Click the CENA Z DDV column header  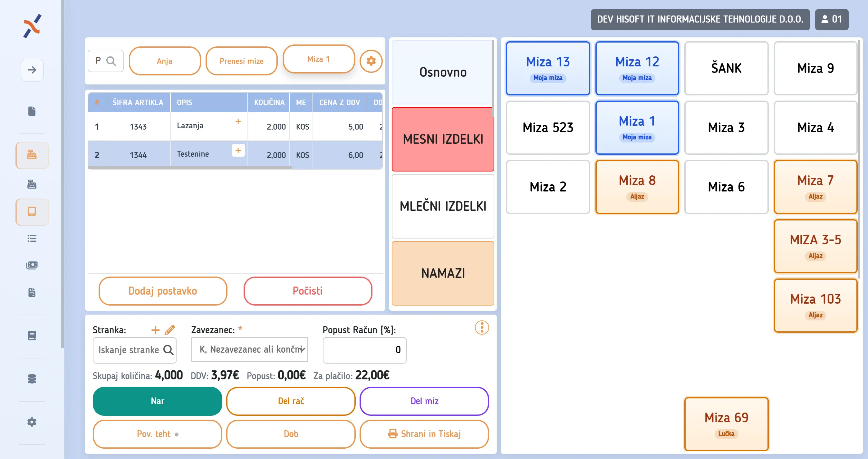pos(339,103)
